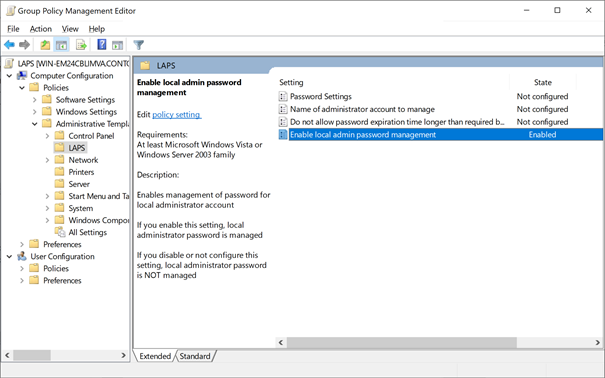Open the Help toolbar icon
This screenshot has height=378, width=605.
pos(101,45)
